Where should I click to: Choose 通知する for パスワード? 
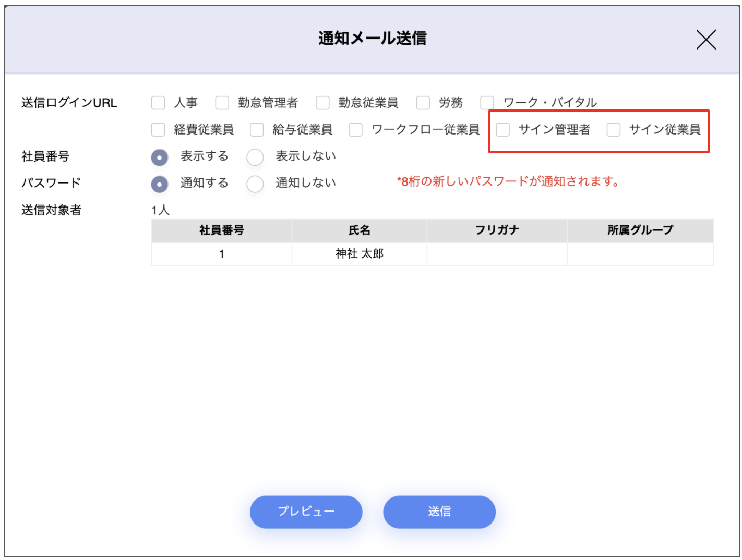[160, 184]
